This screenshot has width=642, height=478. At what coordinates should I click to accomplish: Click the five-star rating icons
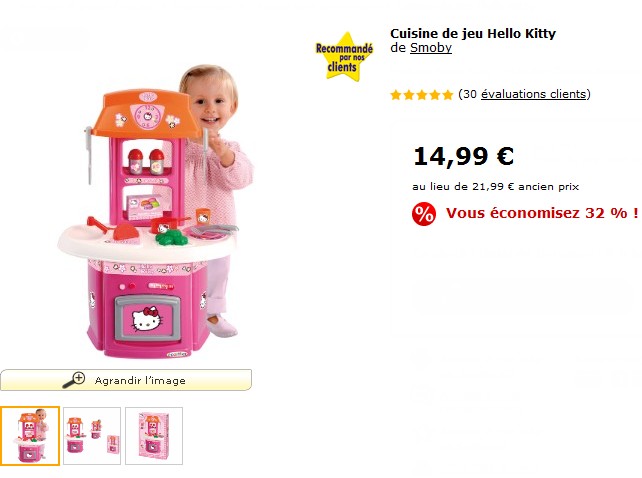[422, 95]
